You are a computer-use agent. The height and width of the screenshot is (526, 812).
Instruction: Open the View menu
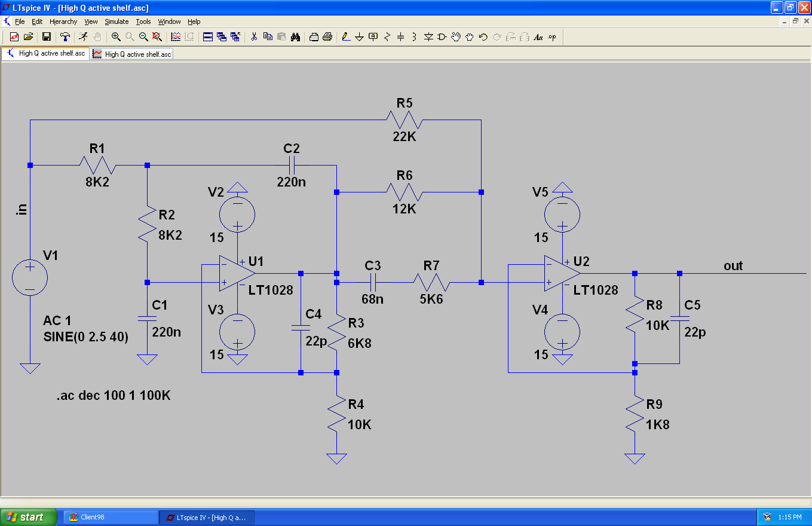tap(91, 22)
